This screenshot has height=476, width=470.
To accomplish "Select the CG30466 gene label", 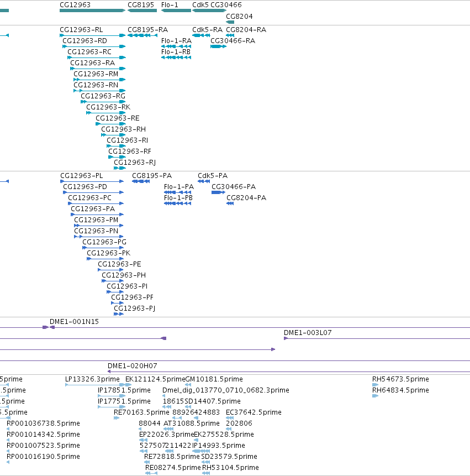I will click(x=226, y=5).
